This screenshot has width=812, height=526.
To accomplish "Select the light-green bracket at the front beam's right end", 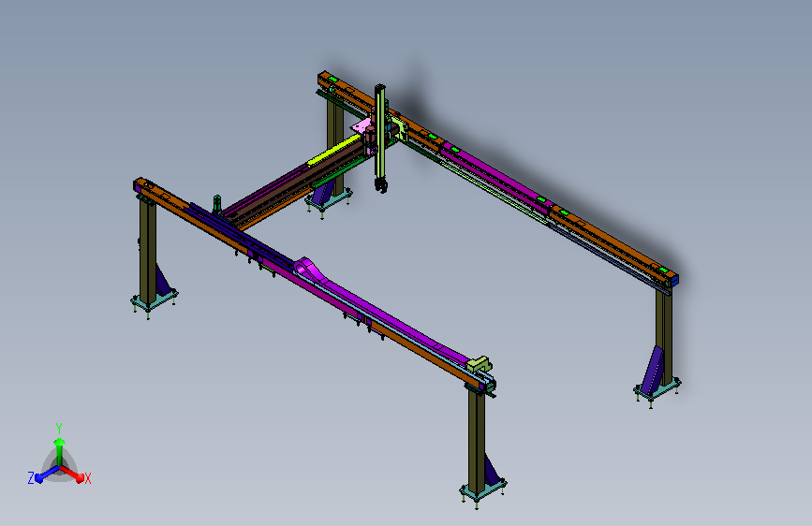I will [x=480, y=363].
